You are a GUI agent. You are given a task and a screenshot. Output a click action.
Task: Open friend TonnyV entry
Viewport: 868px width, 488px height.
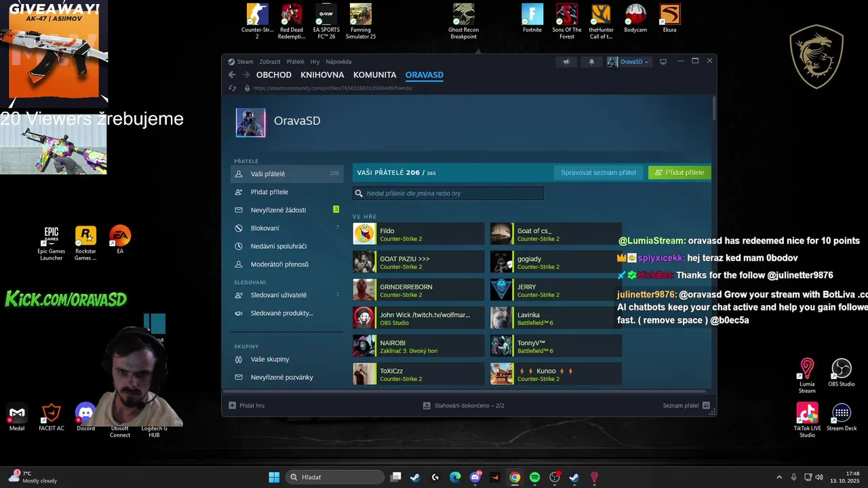click(556, 346)
